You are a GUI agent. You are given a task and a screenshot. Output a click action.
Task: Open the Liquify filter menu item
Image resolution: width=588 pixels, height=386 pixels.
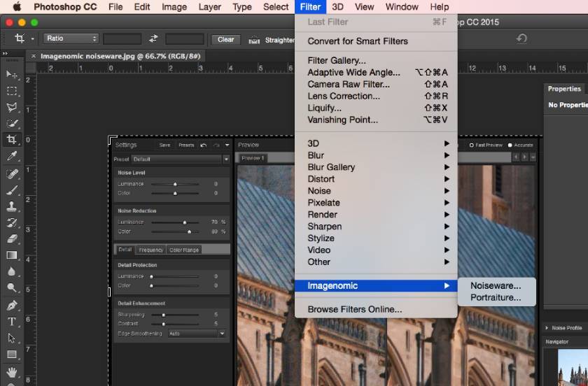(x=324, y=108)
